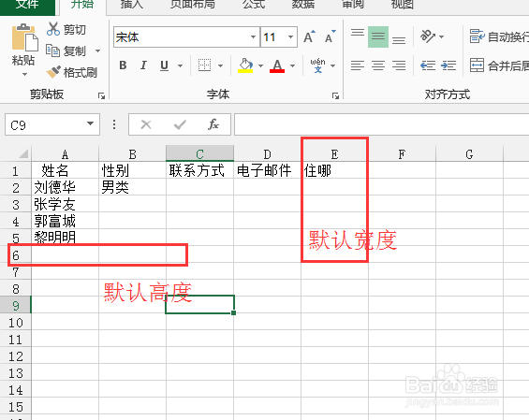Viewport: 529px width, 420px height.
Task: Click the Insert Function fx icon
Action: point(213,124)
